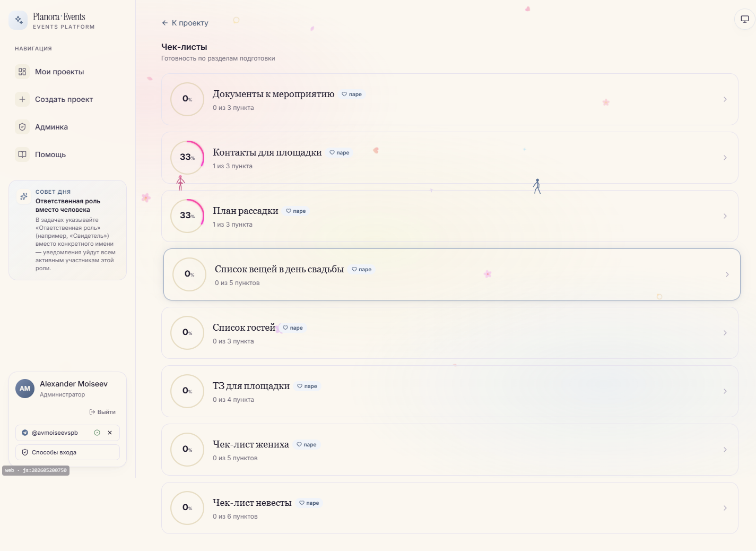Open the Список вещей в день свадьбы card

pos(452,274)
